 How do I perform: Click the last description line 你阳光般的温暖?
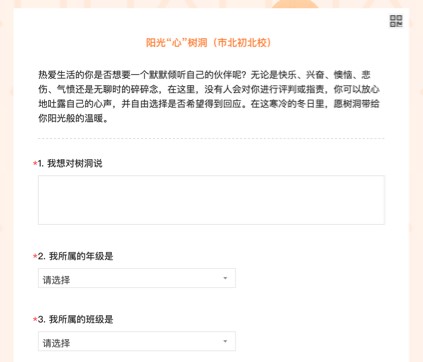pos(73,118)
